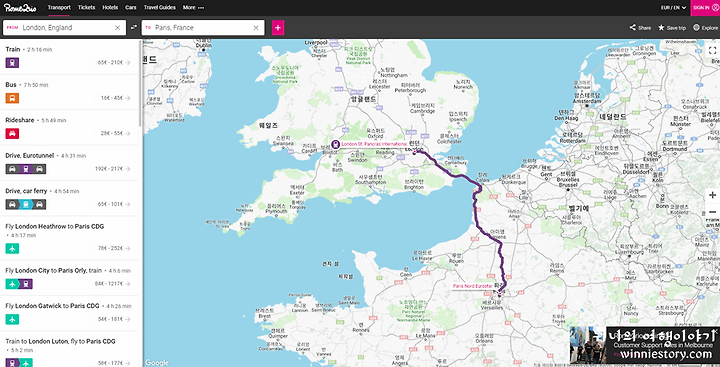720x367 pixels.
Task: Add another destination with plus button
Action: (278, 28)
